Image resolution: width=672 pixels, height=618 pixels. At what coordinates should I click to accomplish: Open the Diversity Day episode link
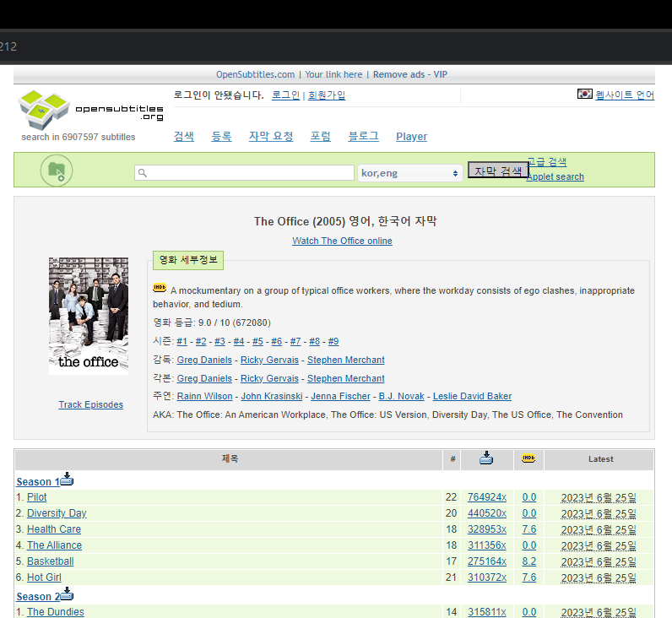57,513
